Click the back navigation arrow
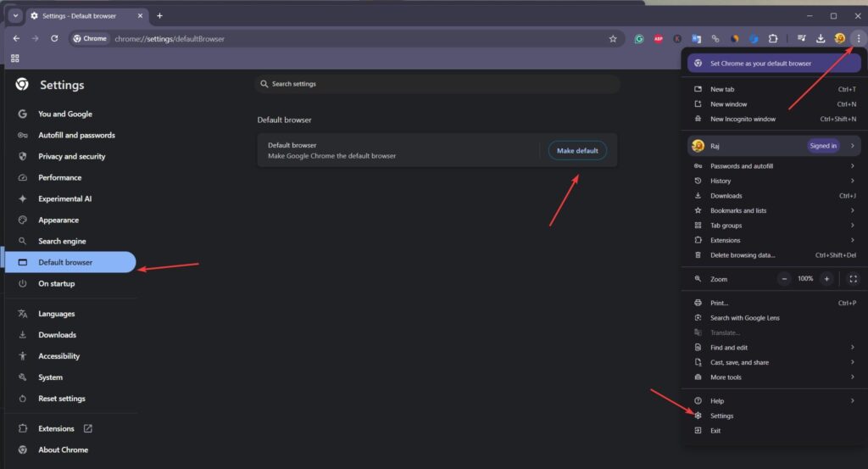This screenshot has height=469, width=868. tap(16, 39)
